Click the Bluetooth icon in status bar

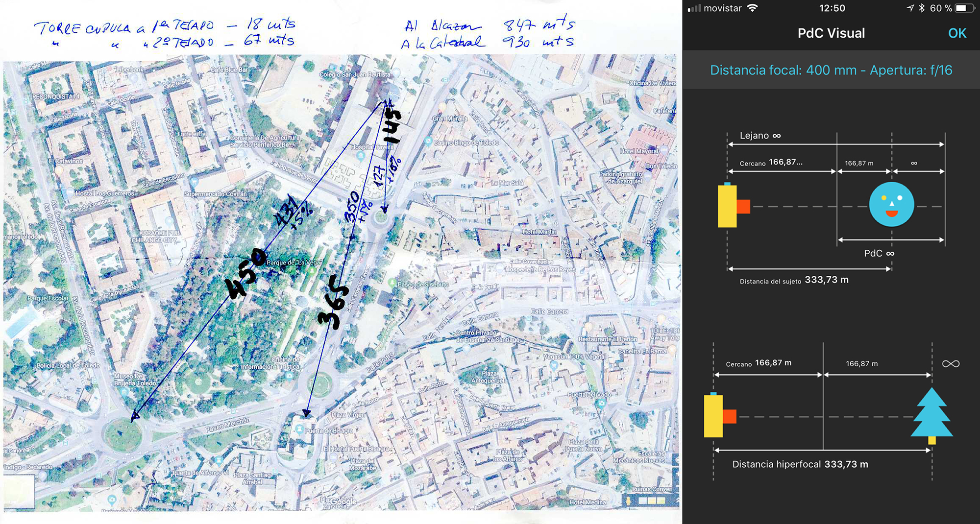click(921, 8)
